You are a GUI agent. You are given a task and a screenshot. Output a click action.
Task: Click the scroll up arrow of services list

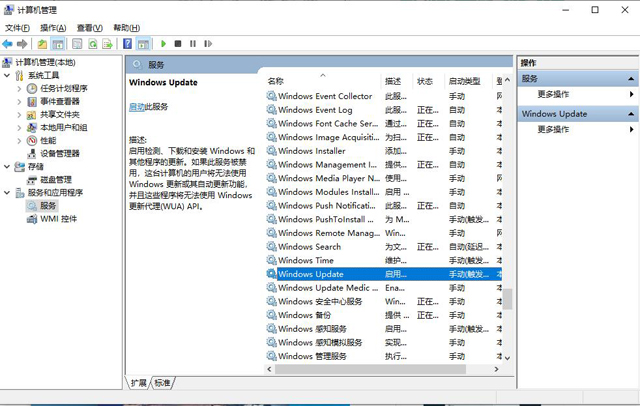[507, 80]
